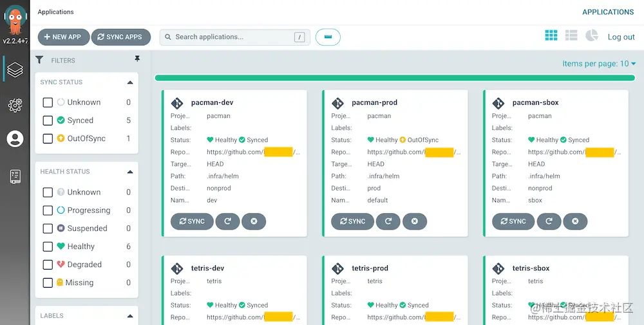Viewport: 644px width, 325px height.
Task: Open the APPLICATIONS header link
Action: coord(608,12)
